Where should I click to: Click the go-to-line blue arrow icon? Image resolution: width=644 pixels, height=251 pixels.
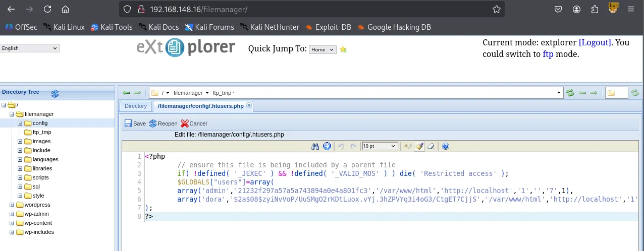327,146
